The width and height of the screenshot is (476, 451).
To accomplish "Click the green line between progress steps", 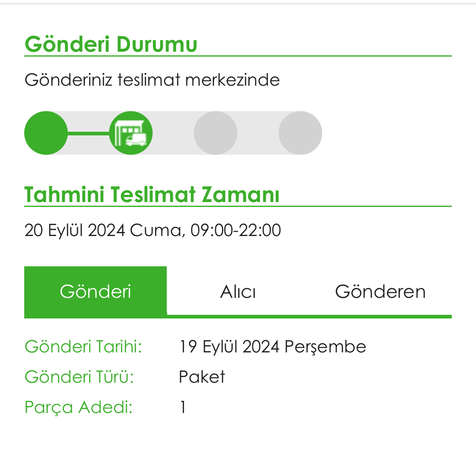I will coord(88,133).
